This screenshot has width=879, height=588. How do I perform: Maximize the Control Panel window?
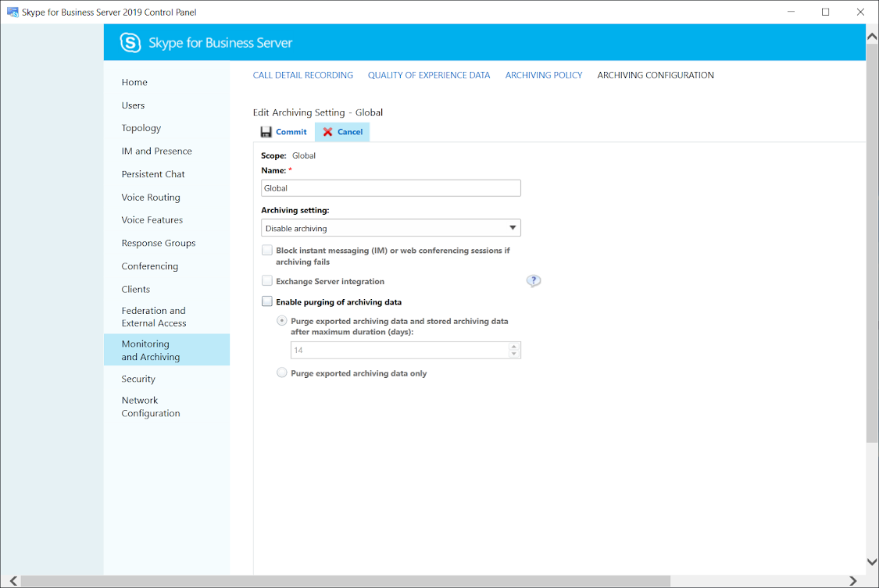tap(825, 12)
